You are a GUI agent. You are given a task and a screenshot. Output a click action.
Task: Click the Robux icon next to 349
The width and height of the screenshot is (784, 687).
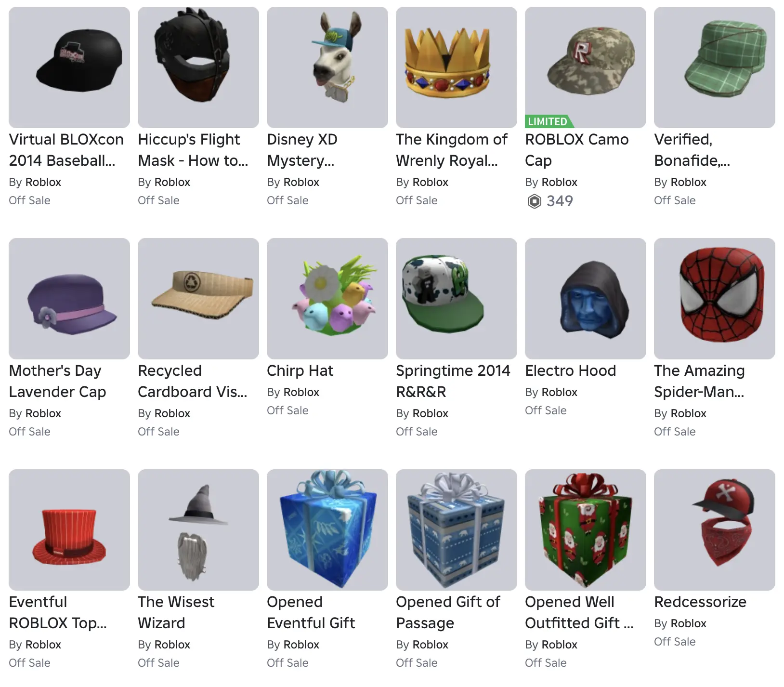point(534,201)
